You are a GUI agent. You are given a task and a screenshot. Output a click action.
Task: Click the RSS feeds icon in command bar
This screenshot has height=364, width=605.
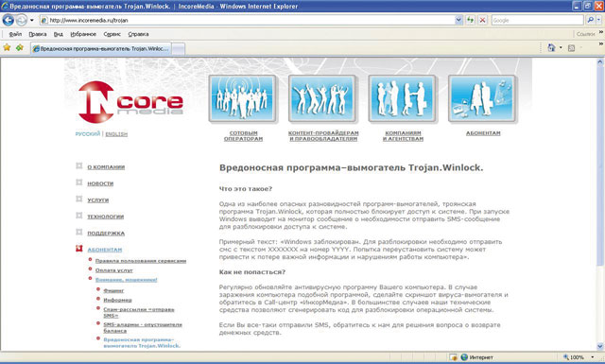571,48
